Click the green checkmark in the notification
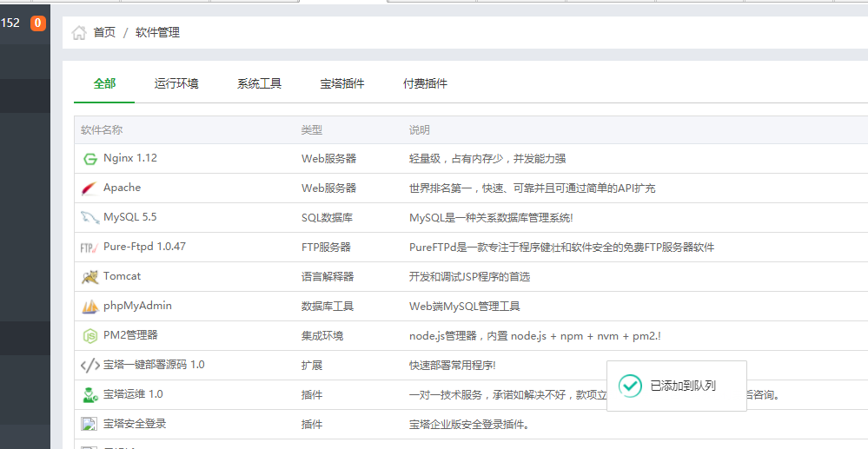Screen dimensions: 868x449 pyautogui.click(x=630, y=386)
